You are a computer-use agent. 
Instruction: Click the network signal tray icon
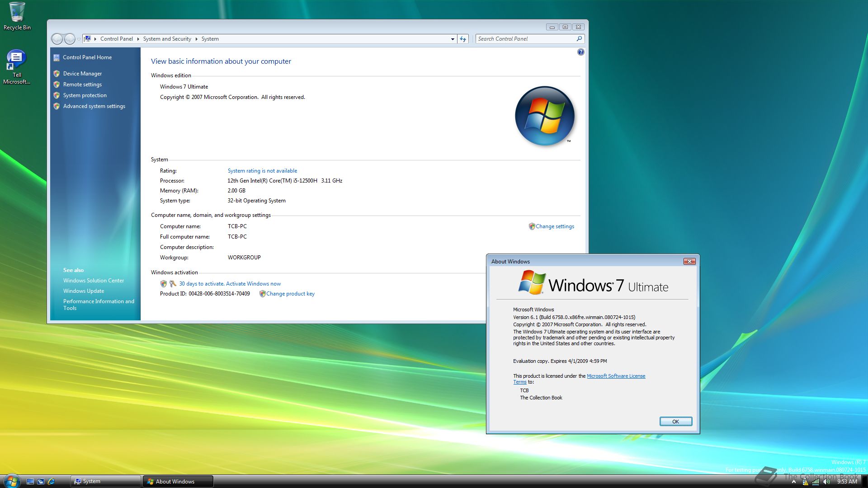click(816, 482)
